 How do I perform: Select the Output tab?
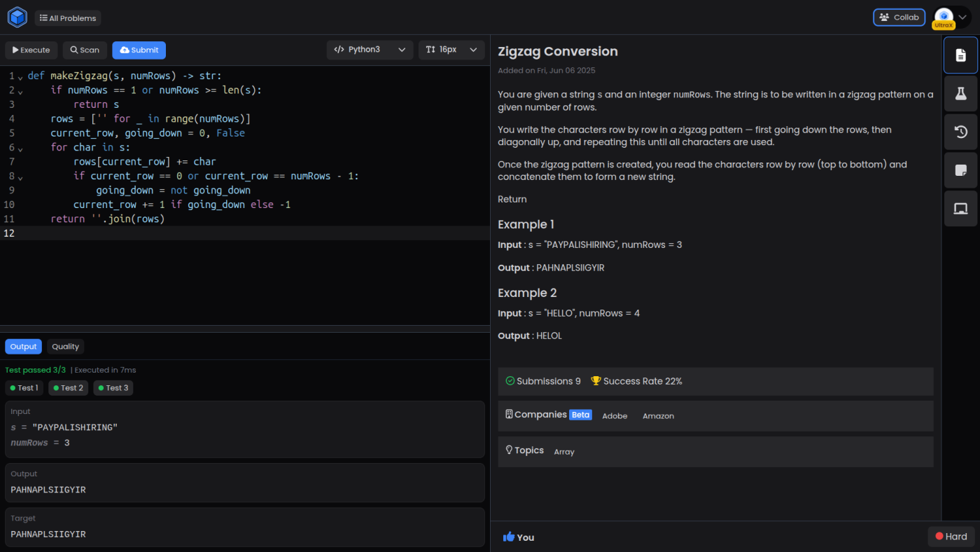coord(23,347)
